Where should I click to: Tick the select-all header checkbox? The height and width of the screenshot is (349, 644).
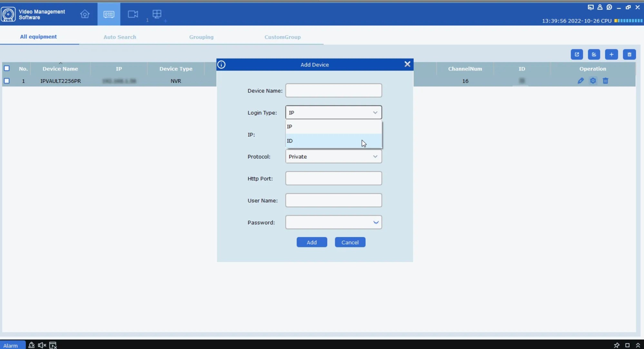[7, 69]
